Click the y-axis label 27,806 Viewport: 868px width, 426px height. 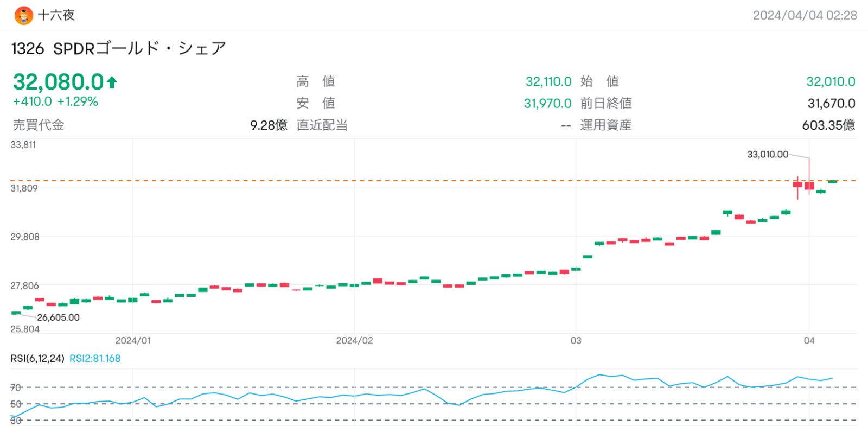25,285
